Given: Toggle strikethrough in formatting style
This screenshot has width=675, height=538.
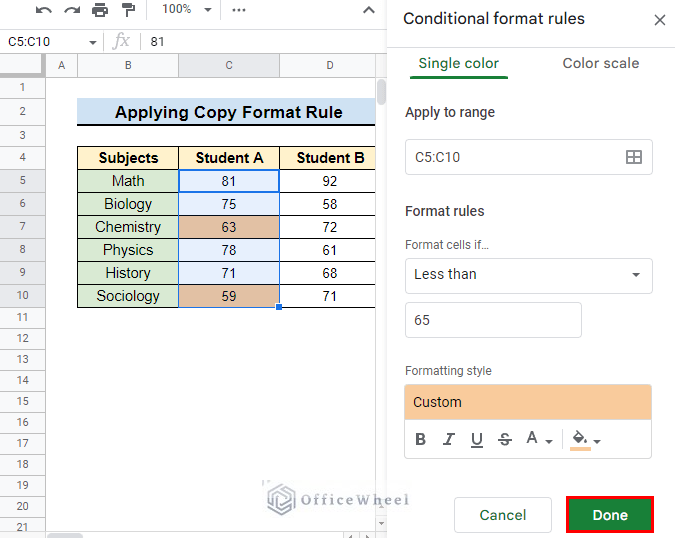Looking at the screenshot, I should click(x=505, y=439).
